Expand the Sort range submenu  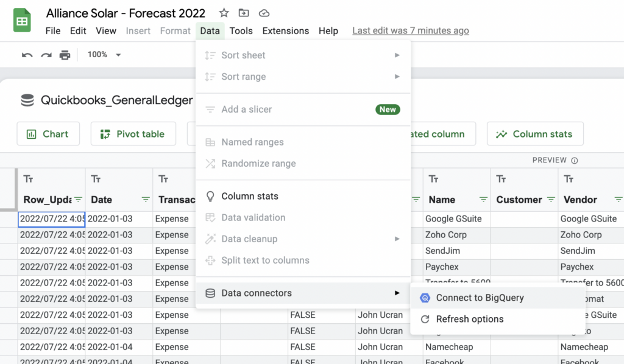[303, 77]
